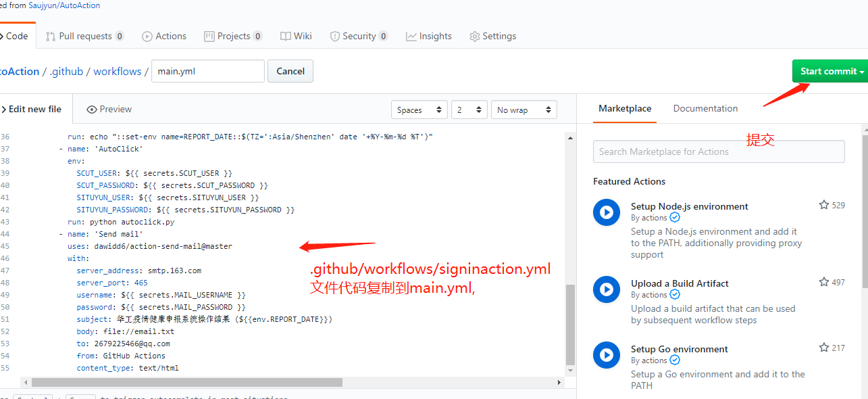
Task: Open the Spaces indentation dropdown
Action: (419, 109)
